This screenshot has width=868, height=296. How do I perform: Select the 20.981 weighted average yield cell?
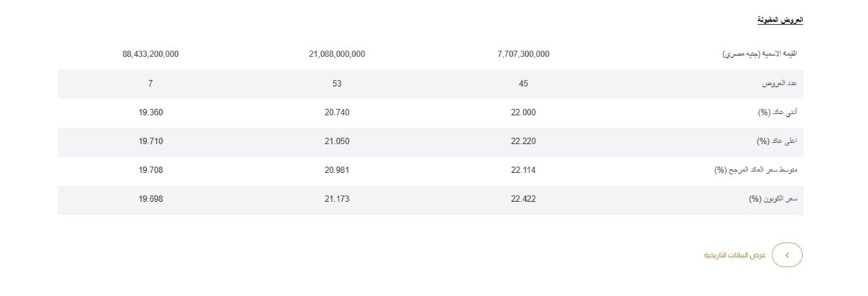[337, 170]
